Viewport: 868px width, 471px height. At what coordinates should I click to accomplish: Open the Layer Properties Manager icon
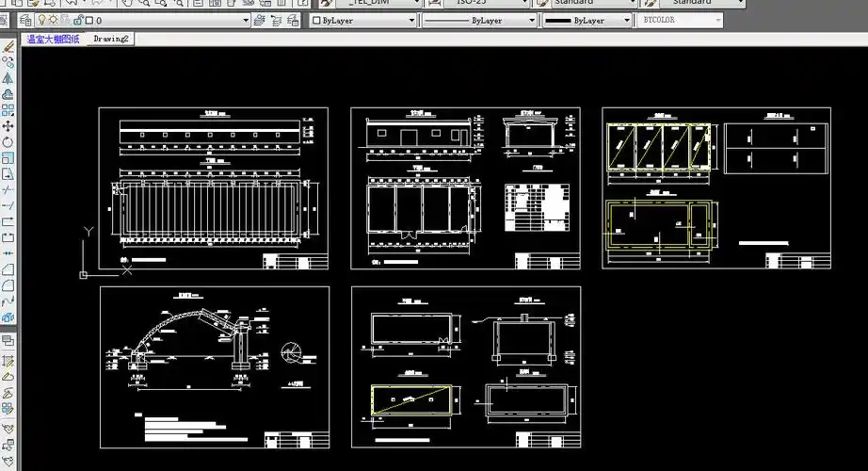pos(26,20)
